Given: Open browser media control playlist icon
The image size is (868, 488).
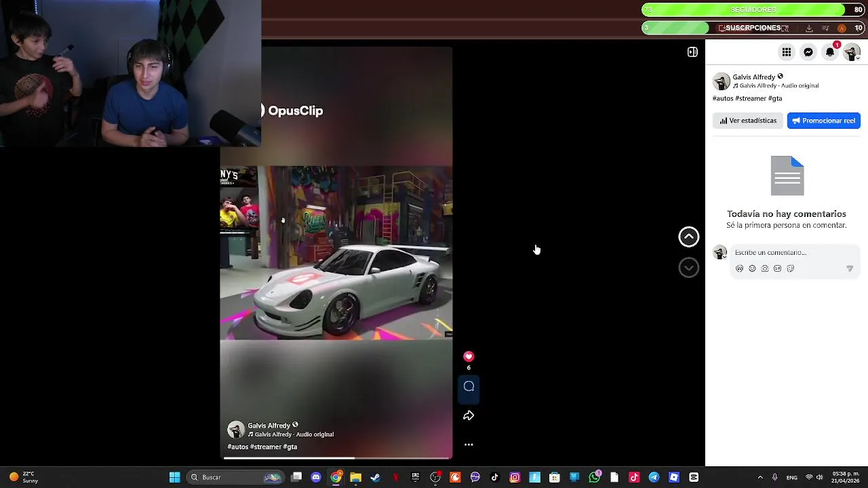Looking at the screenshot, I should click(825, 28).
